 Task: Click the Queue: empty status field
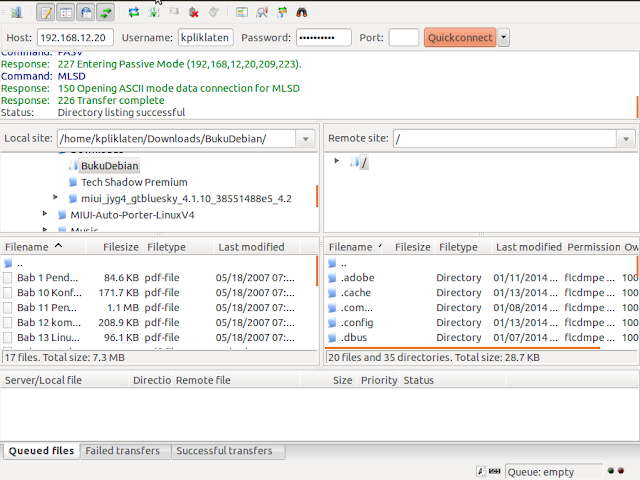pyautogui.click(x=554, y=472)
